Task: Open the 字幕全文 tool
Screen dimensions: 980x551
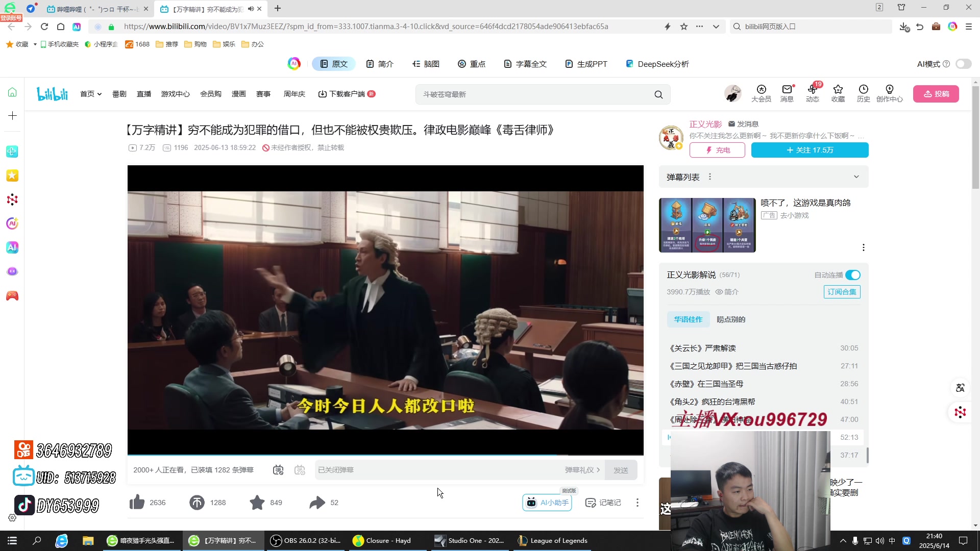Action: (x=525, y=64)
